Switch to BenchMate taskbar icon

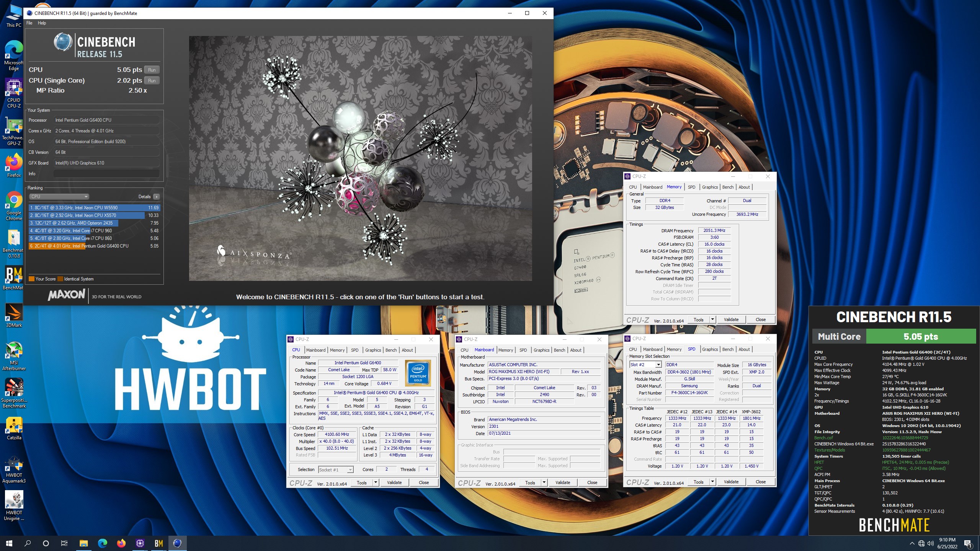tap(158, 543)
